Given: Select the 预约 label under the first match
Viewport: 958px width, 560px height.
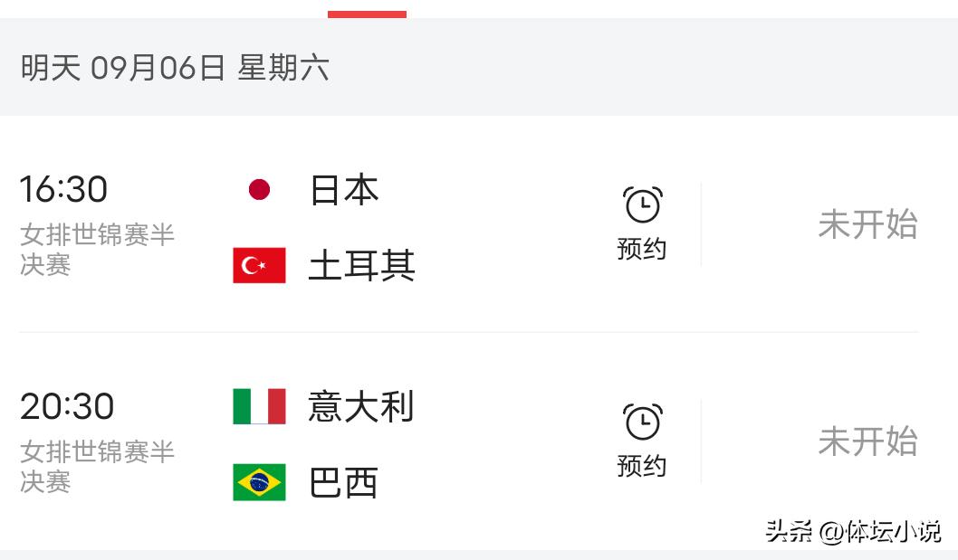Looking at the screenshot, I should 641,249.
